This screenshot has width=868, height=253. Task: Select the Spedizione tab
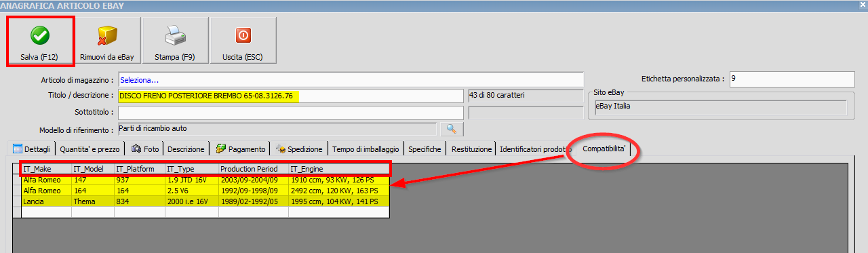(299, 149)
